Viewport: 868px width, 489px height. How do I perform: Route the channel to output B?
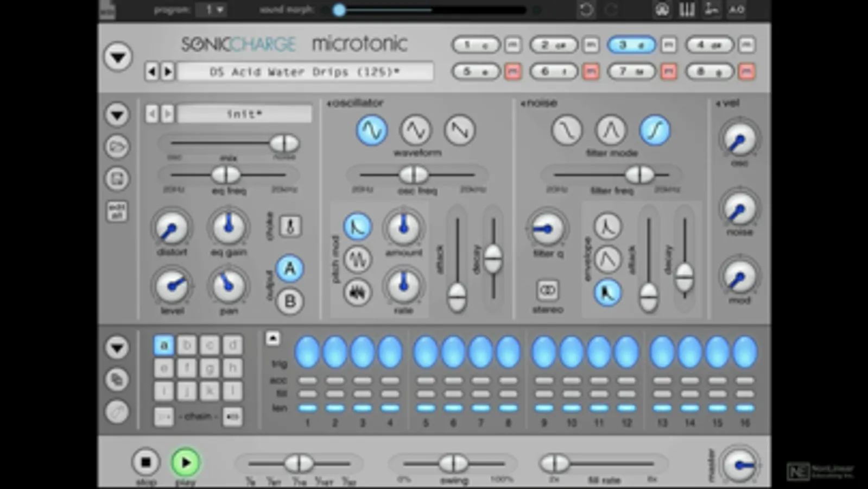[x=290, y=301]
